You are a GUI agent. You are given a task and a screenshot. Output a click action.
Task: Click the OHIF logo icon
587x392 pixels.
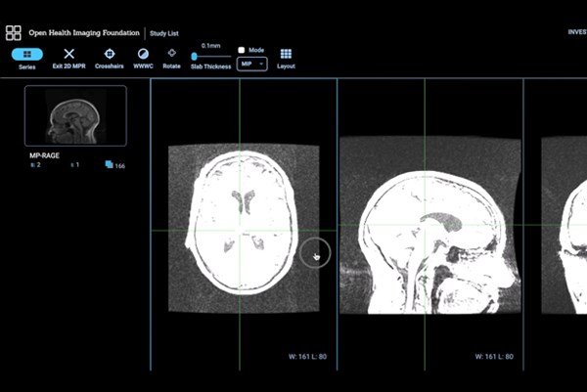pyautogui.click(x=13, y=32)
